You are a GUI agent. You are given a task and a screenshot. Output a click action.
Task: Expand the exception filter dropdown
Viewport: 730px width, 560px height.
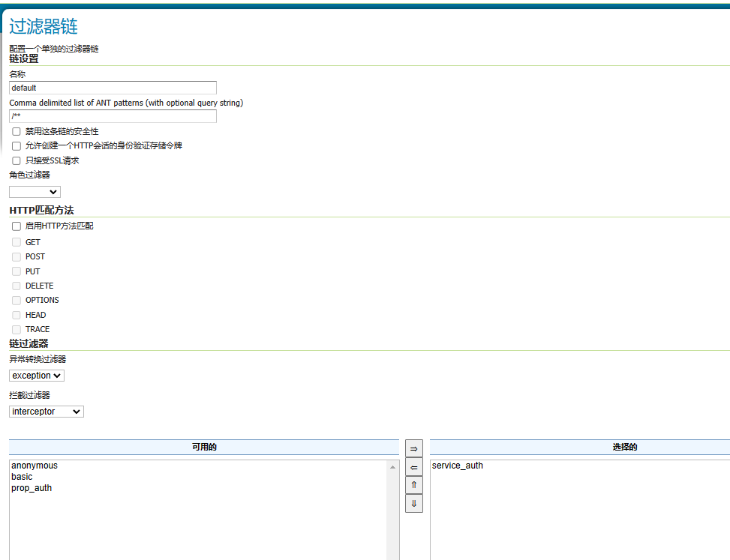(x=37, y=376)
